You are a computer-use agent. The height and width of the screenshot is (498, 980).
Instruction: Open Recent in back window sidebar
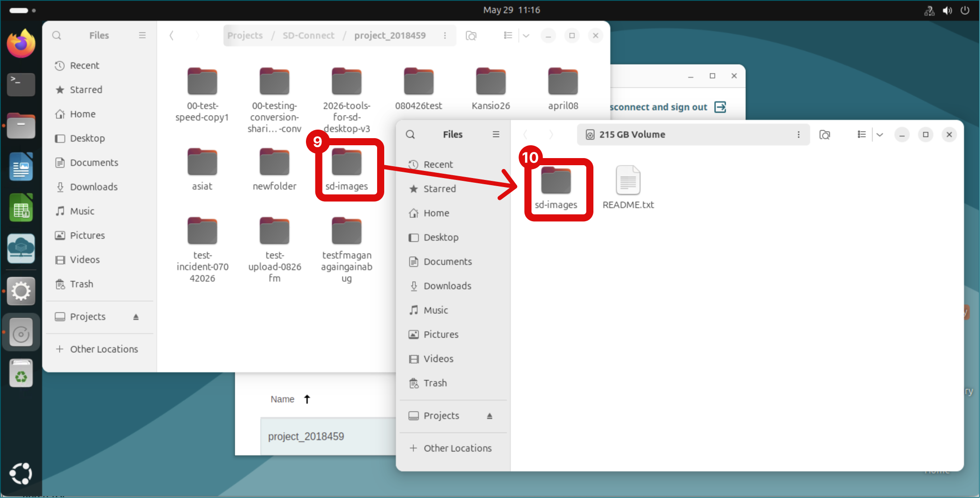pos(100,66)
